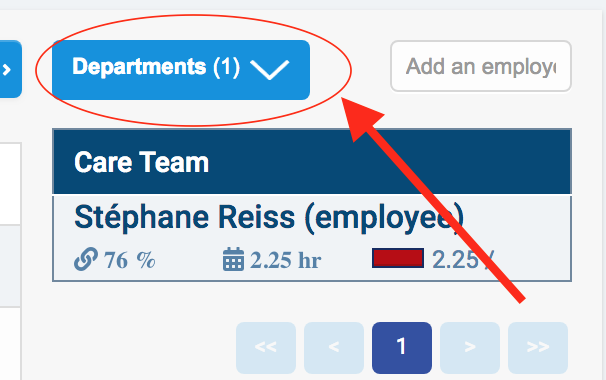Focus the Add an employee input field
The image size is (606, 380).
click(481, 66)
